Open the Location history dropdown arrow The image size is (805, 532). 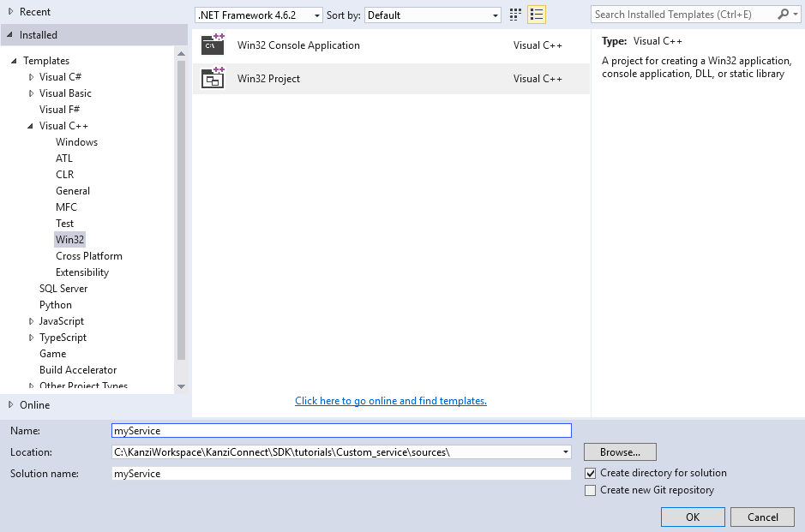point(565,451)
